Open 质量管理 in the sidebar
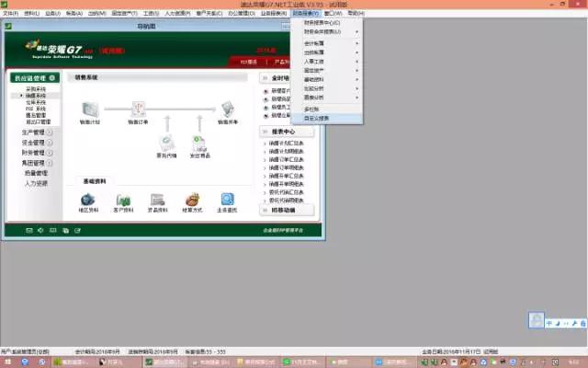This screenshot has width=588, height=368. 36,173
